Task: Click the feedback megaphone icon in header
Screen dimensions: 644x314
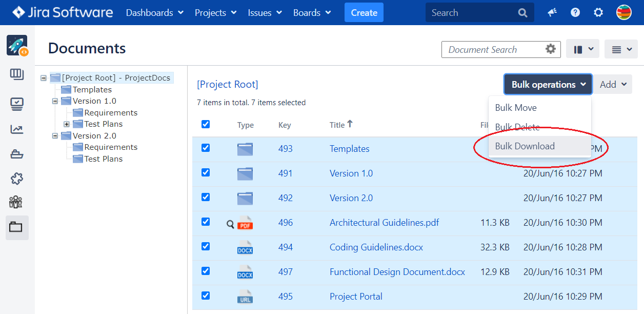Action: point(552,13)
